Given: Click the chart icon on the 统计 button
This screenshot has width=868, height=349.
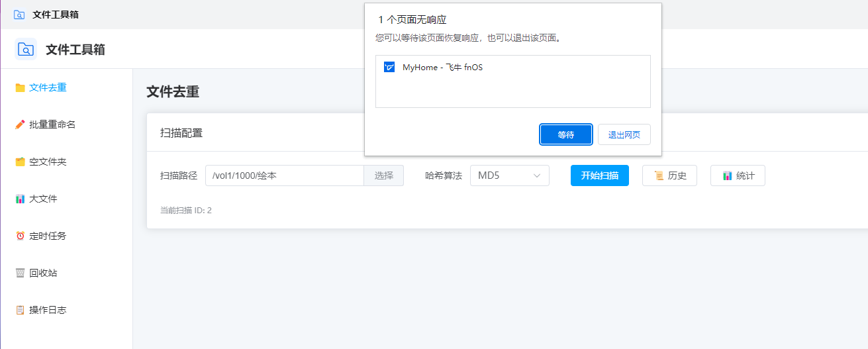Looking at the screenshot, I should [x=727, y=175].
